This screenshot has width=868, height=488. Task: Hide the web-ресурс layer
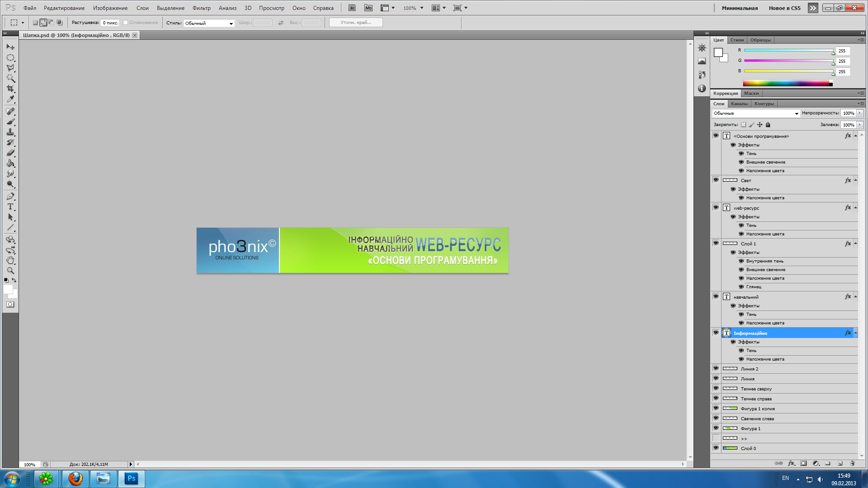tap(716, 207)
